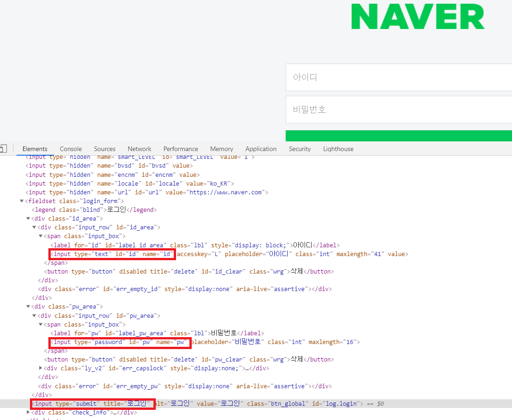
Task: Select the err_empty_pw div row
Action: coord(185,386)
